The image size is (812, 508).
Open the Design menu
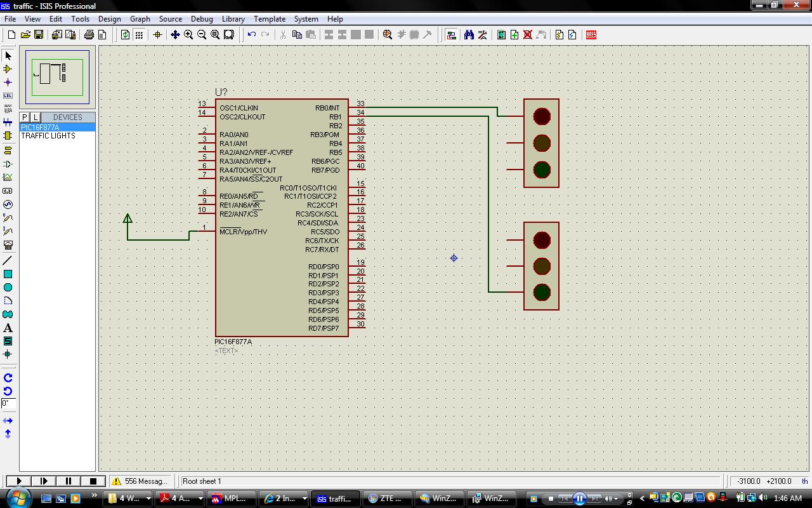point(109,19)
